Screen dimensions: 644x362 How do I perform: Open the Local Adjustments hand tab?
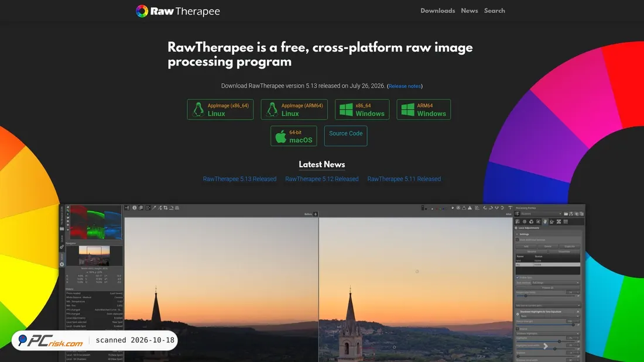coord(545,222)
